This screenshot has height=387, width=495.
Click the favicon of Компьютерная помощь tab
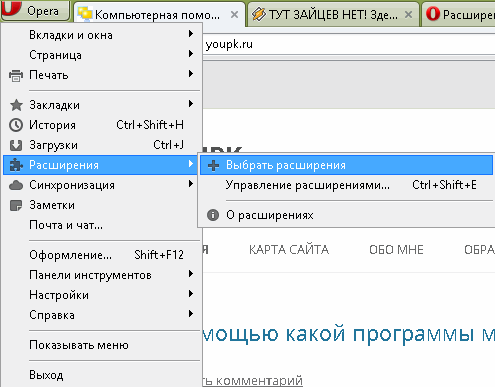tap(85, 14)
